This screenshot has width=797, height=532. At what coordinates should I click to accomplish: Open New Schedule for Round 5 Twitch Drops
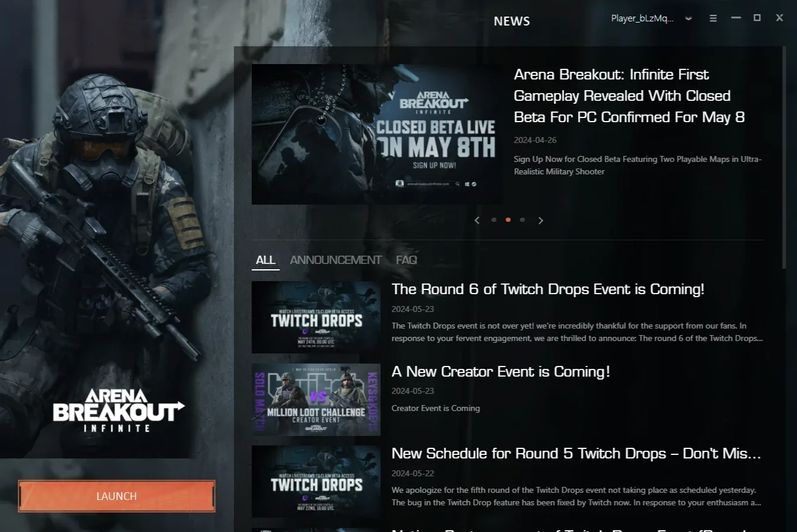pos(576,454)
